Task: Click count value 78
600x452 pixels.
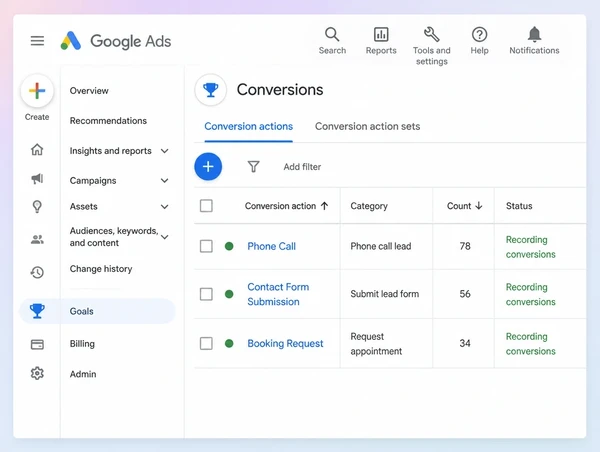Action: click(x=465, y=246)
